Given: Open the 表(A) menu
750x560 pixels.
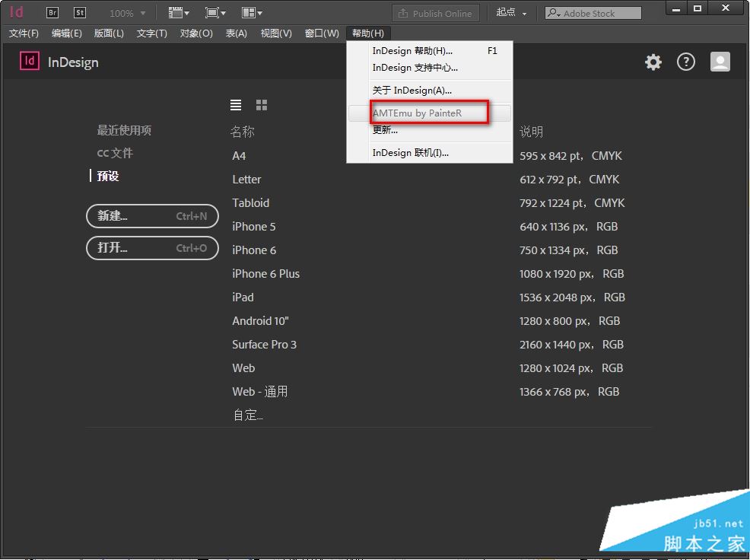Looking at the screenshot, I should point(237,33).
